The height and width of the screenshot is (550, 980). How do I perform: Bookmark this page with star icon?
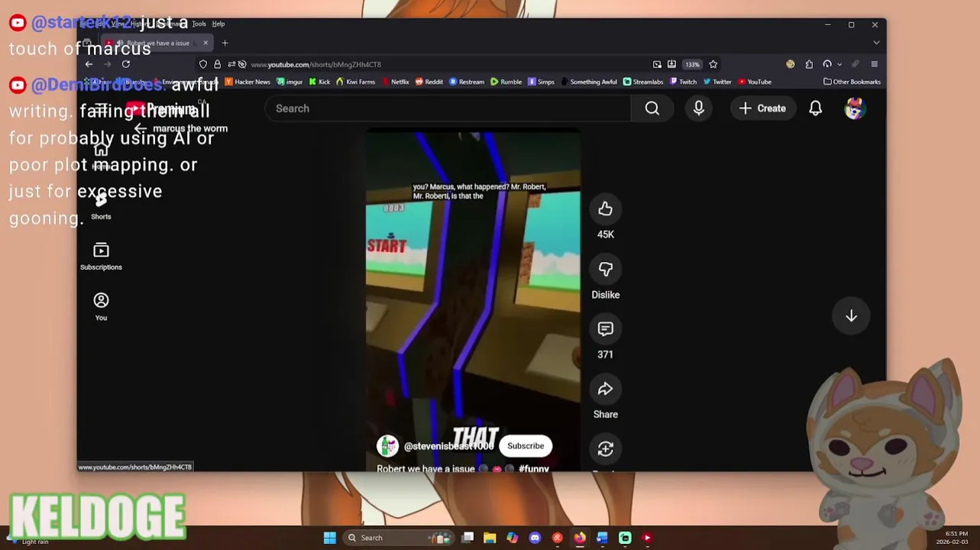pyautogui.click(x=713, y=64)
